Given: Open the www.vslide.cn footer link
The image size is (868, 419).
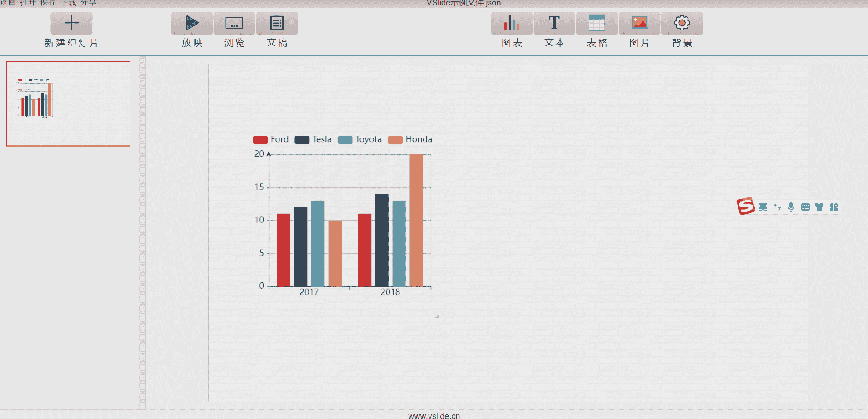Looking at the screenshot, I should click(434, 415).
